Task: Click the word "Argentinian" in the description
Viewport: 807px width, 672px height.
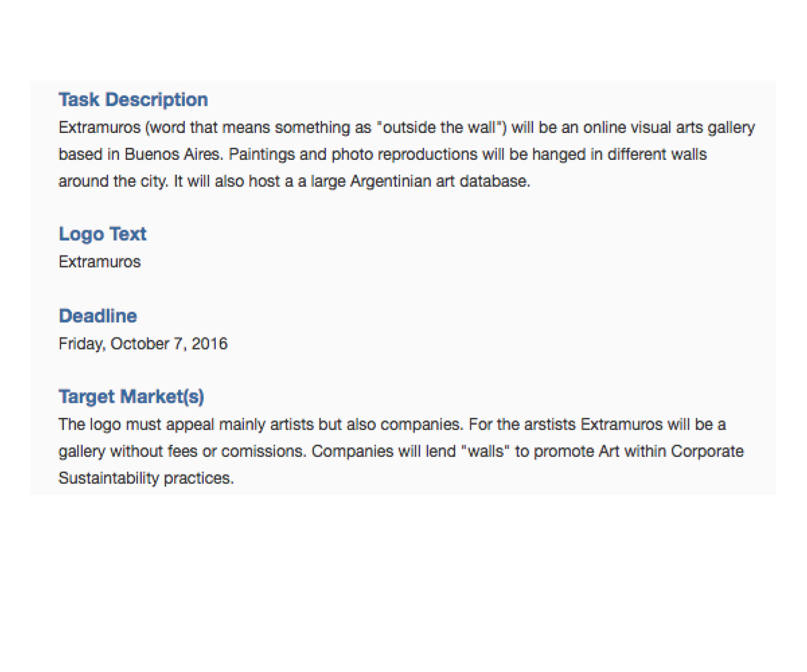Action: click(x=391, y=181)
